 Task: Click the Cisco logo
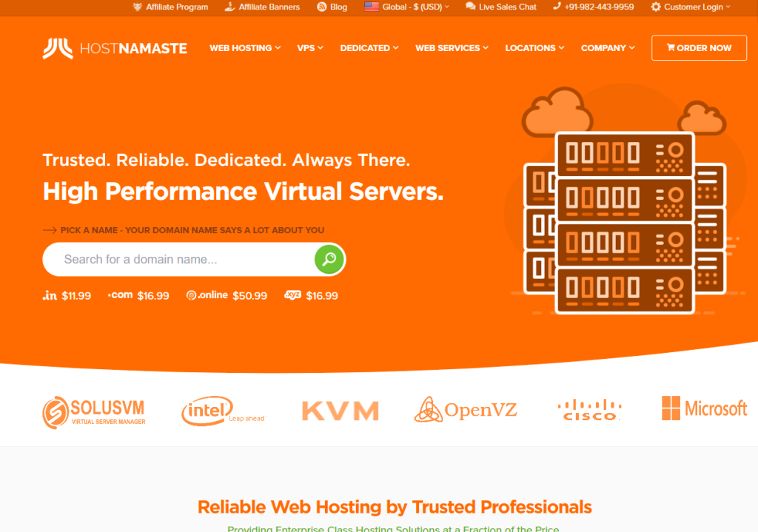click(x=589, y=410)
